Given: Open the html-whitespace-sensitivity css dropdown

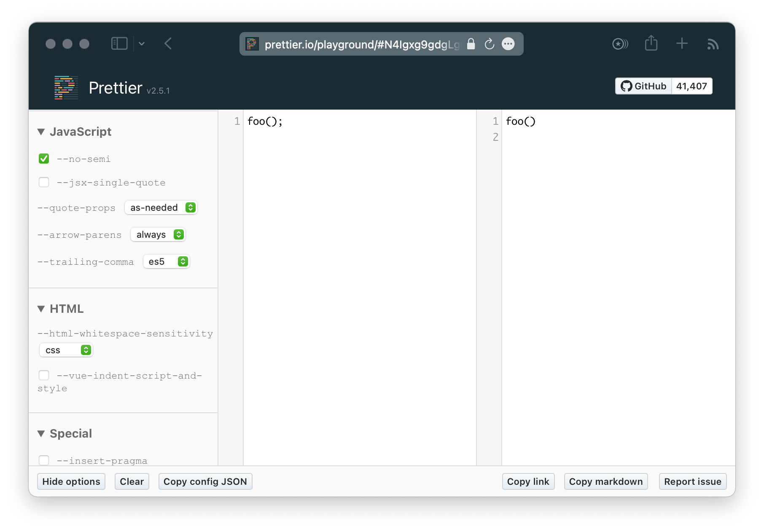Looking at the screenshot, I should (66, 350).
